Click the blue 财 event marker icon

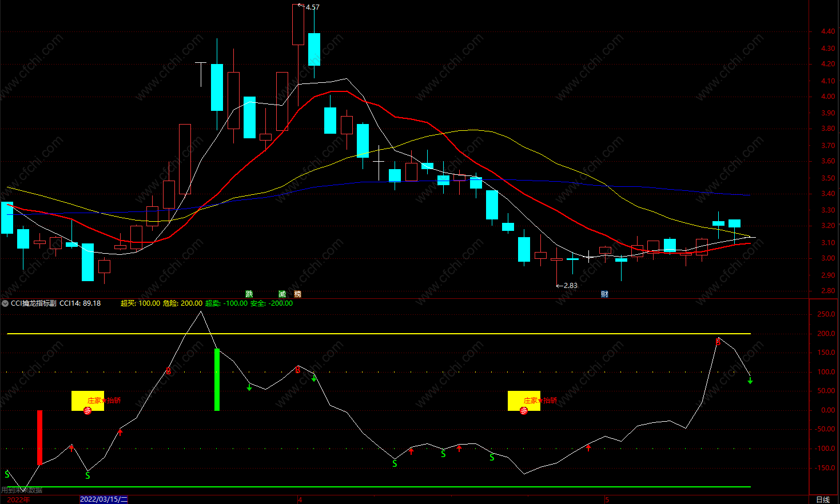pyautogui.click(x=604, y=294)
